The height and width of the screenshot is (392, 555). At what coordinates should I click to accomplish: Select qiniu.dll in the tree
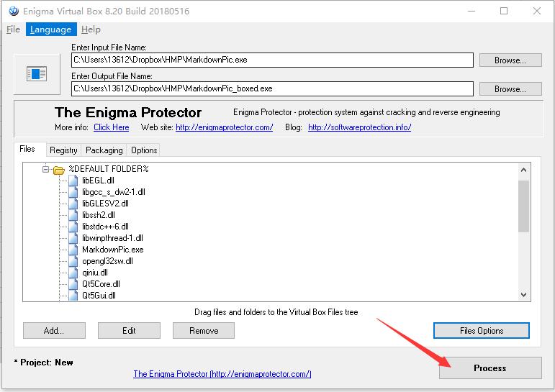pyautogui.click(x=95, y=273)
